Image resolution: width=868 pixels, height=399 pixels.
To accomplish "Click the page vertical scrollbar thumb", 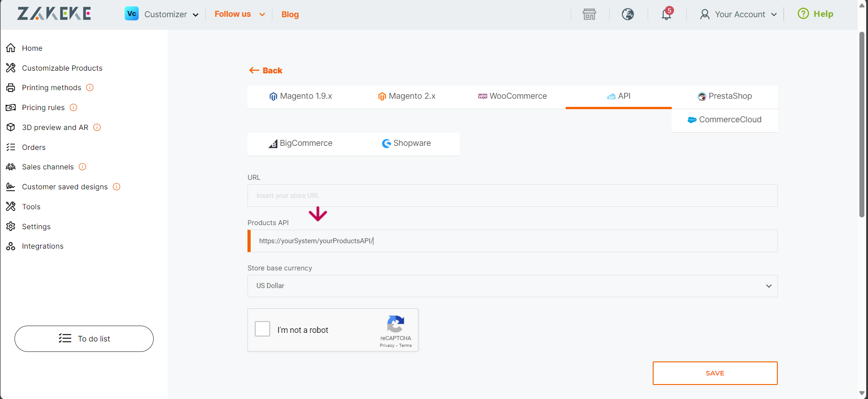I will (862, 125).
